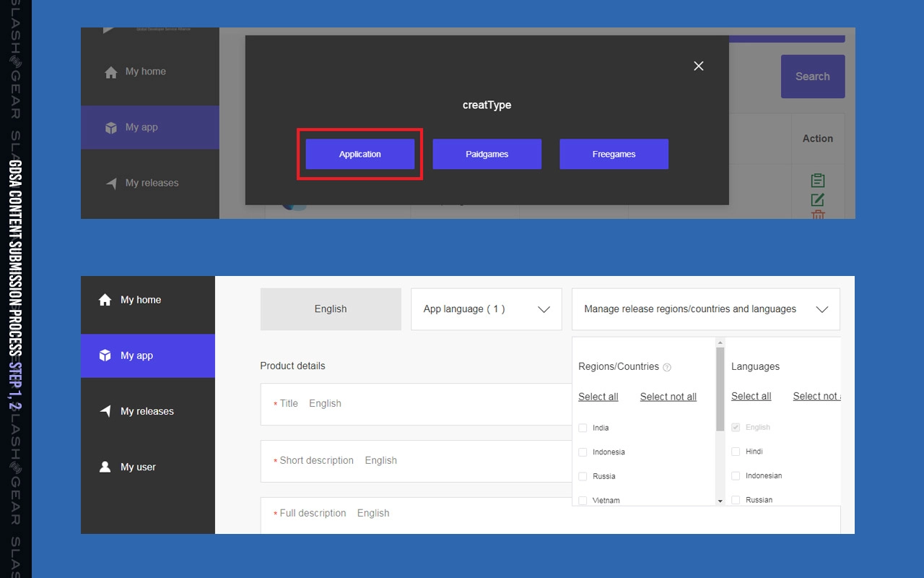Image resolution: width=924 pixels, height=578 pixels.
Task: Click the person icon beside My user
Action: coord(105,467)
